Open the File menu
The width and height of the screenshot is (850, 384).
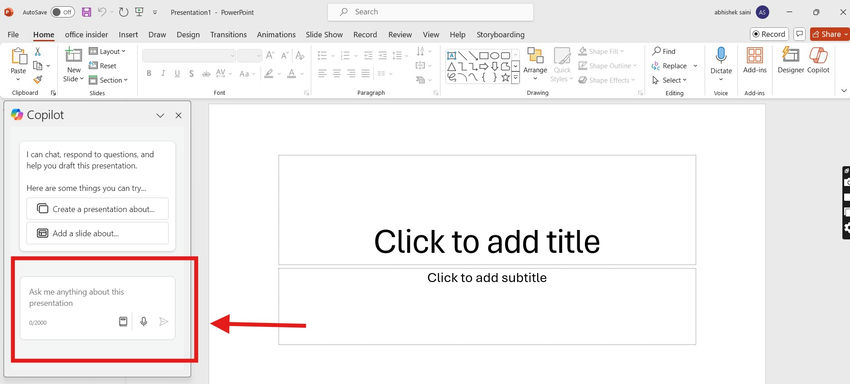[13, 34]
